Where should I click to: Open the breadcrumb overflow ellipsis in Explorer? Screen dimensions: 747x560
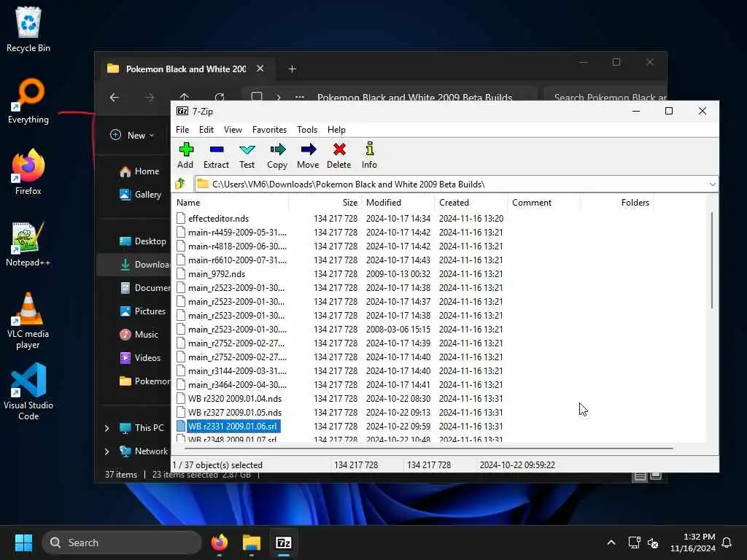coord(299,97)
